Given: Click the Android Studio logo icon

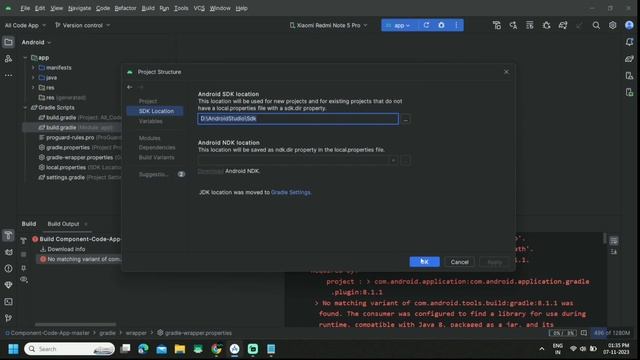Looking at the screenshot, I should (8, 8).
